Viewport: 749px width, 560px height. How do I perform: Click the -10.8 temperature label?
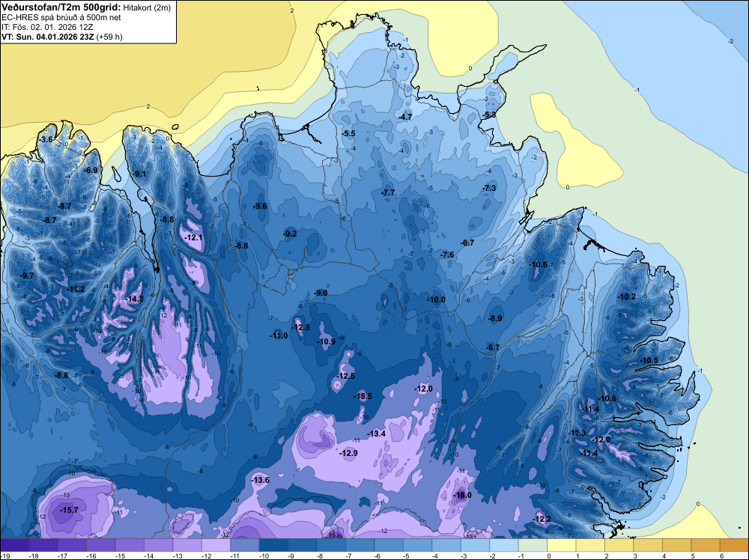pos(607,398)
